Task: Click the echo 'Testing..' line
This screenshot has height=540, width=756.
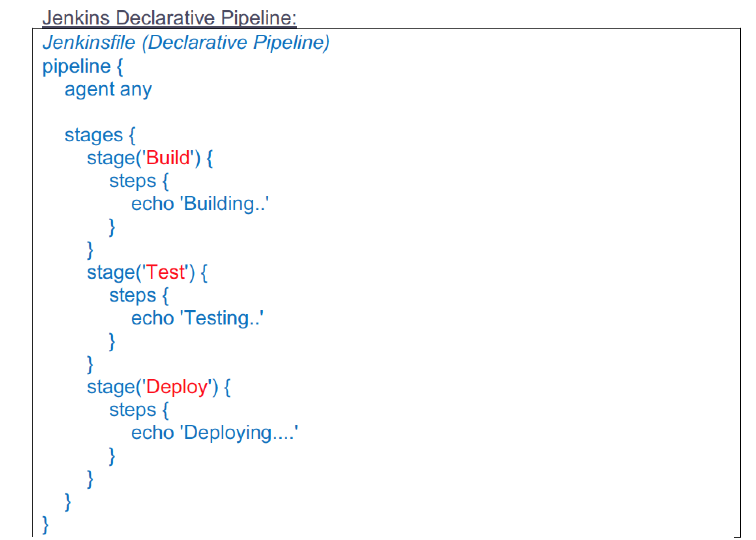Action: point(197,318)
